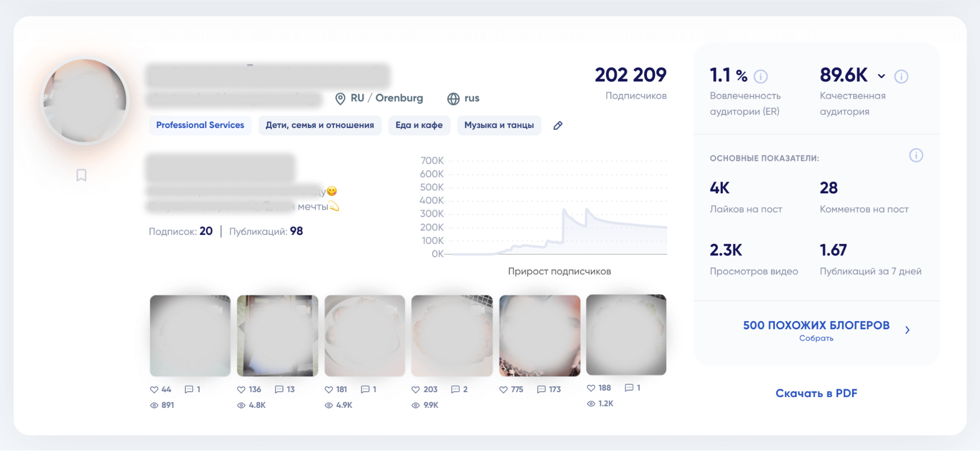980x451 pixels.
Task: Select the Дети, семья и отношения tag
Action: [x=320, y=125]
